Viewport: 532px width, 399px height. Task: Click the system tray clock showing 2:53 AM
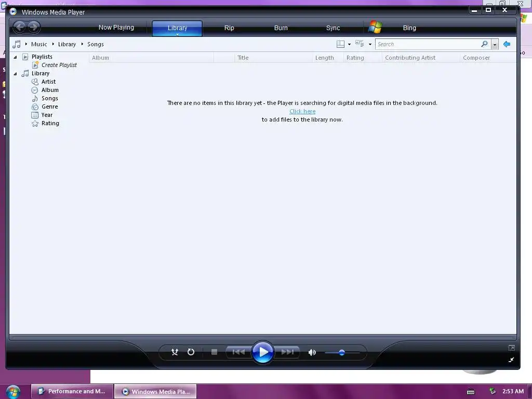513,391
